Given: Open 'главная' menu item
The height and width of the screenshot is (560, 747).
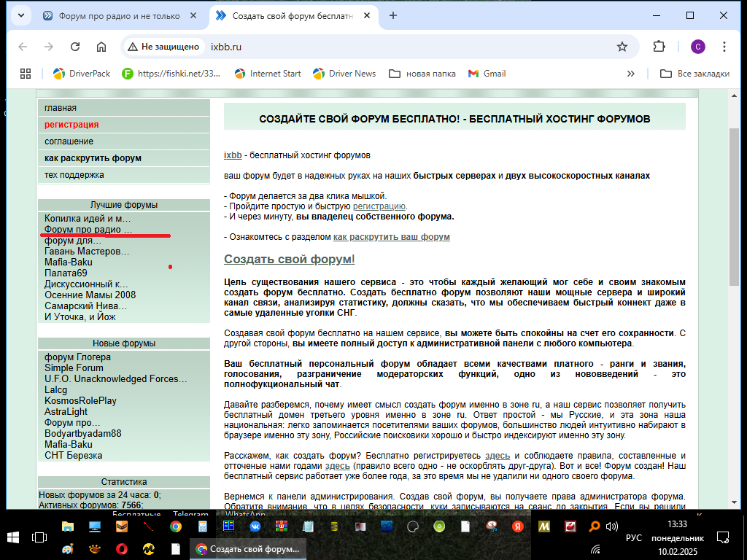Looking at the screenshot, I should (124, 108).
